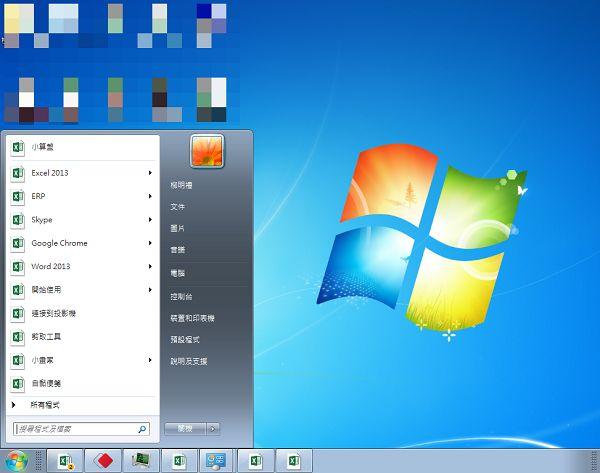Open 電腦 in the Start menu
The height and width of the screenshot is (473, 600).
(x=178, y=273)
